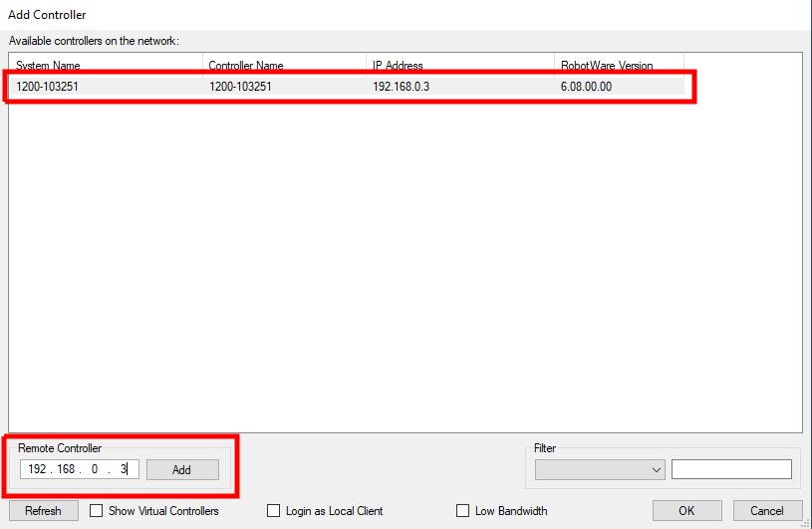Click the Add button for remote controller

pyautogui.click(x=182, y=469)
